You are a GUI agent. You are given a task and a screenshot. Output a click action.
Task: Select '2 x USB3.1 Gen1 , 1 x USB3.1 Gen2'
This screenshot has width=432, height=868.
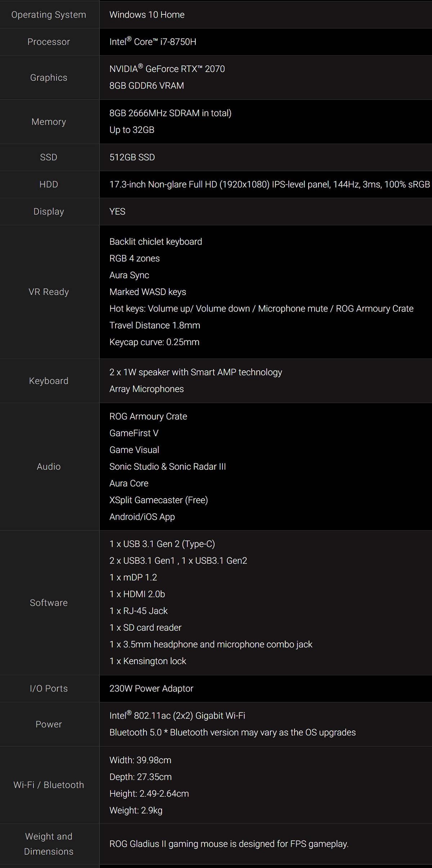point(178,561)
